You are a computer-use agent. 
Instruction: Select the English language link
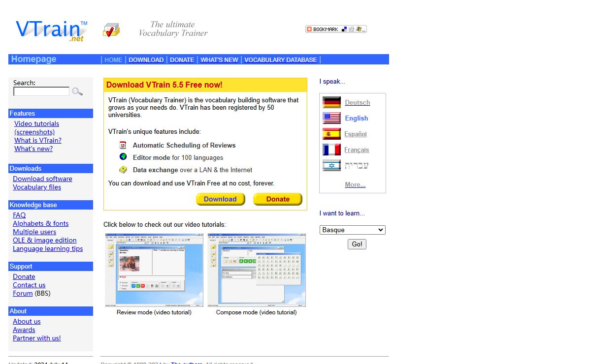coord(357,118)
